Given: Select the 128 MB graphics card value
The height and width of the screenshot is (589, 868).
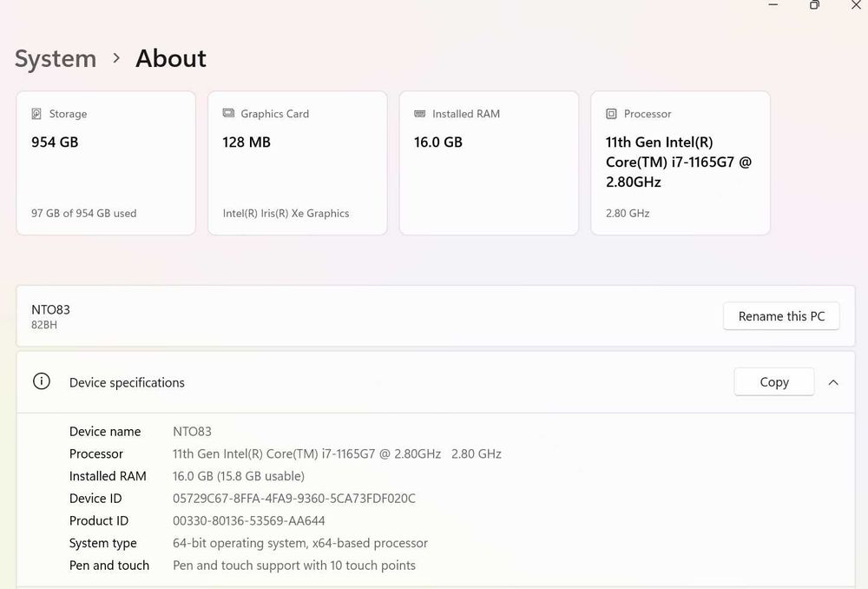Looking at the screenshot, I should [247, 142].
